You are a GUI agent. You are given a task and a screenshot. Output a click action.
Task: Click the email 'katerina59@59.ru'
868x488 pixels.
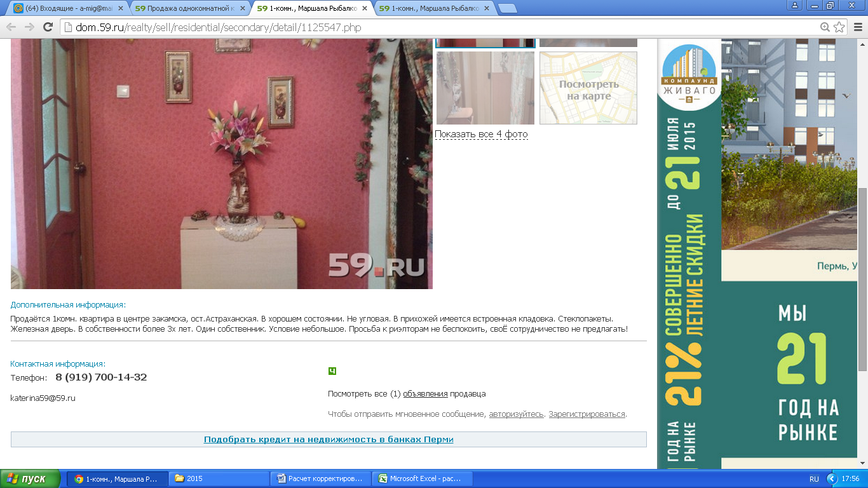43,398
